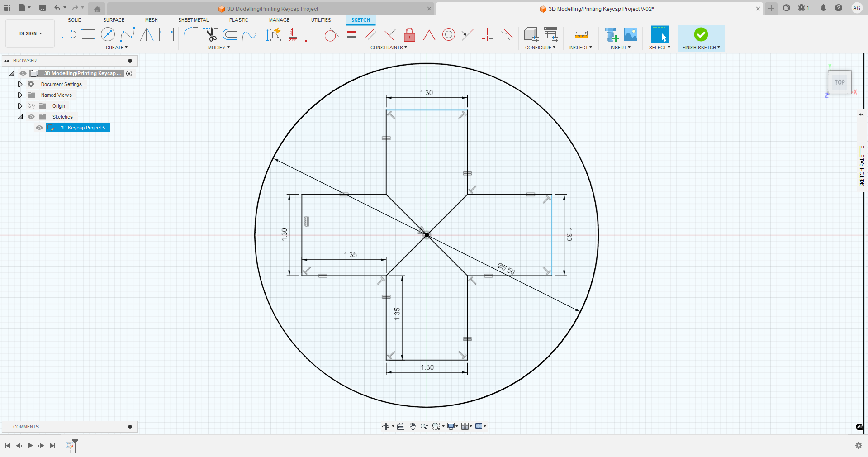Click the TOP face of the ViewCube
Screen dimensions: 868x457
(840, 82)
